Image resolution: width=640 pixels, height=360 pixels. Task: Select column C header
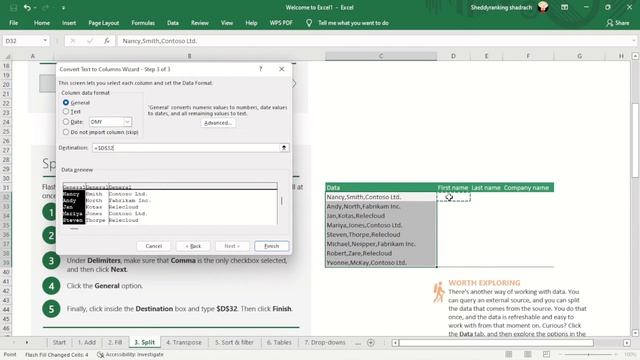click(x=381, y=56)
